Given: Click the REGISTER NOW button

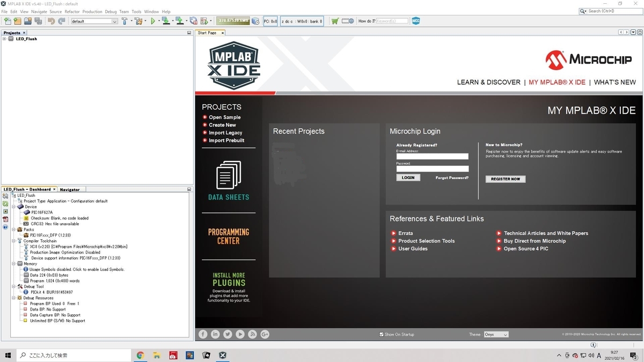Looking at the screenshot, I should (x=506, y=179).
